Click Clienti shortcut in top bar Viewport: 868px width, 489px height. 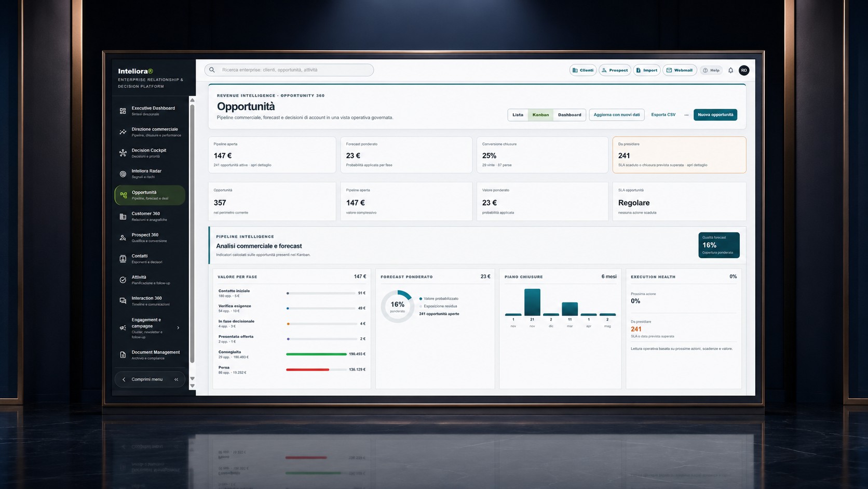click(583, 70)
